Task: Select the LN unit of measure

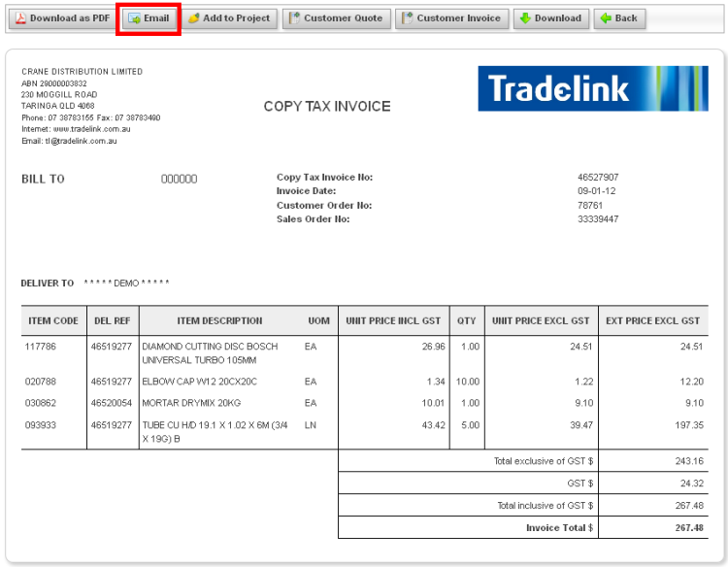Action: pos(311,425)
